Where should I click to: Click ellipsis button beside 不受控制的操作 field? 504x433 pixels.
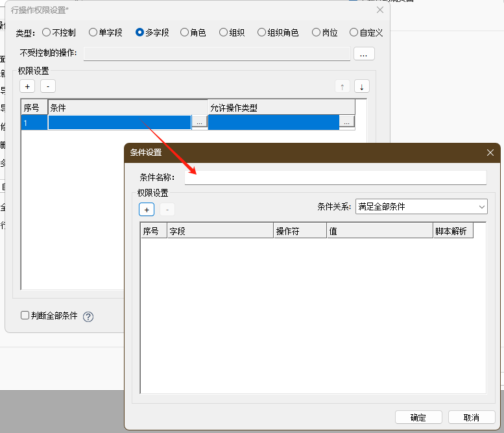click(363, 54)
